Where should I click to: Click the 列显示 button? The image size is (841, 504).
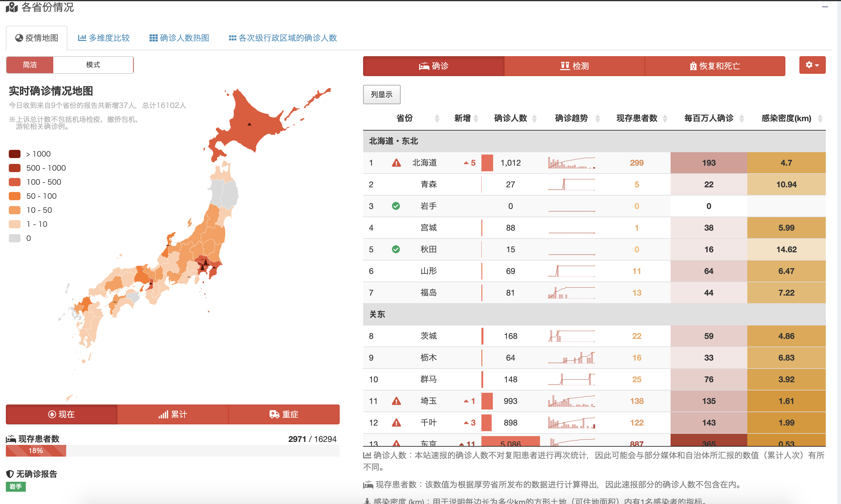(x=382, y=95)
